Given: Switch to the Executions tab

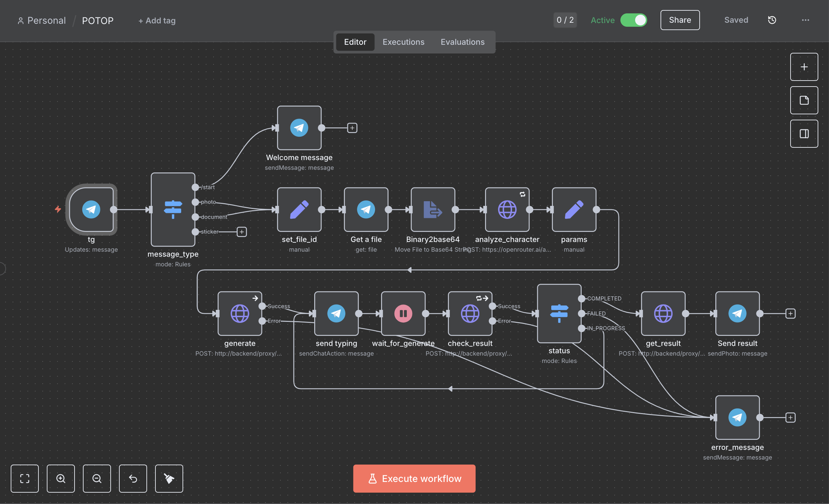Looking at the screenshot, I should 403,42.
